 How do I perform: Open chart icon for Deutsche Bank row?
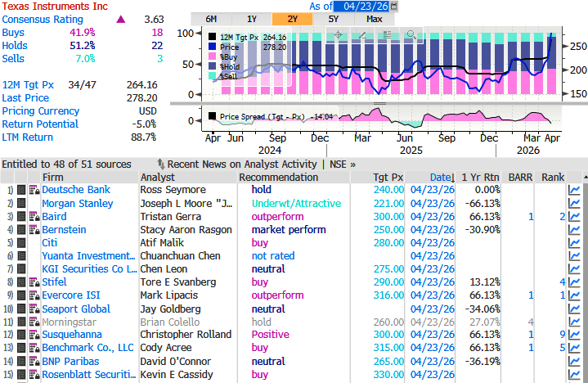click(576, 190)
